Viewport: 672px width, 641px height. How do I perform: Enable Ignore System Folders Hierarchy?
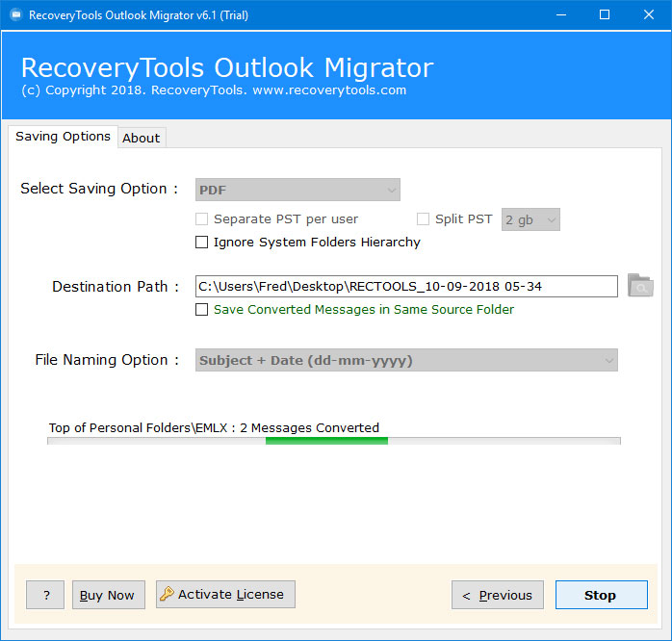(201, 243)
